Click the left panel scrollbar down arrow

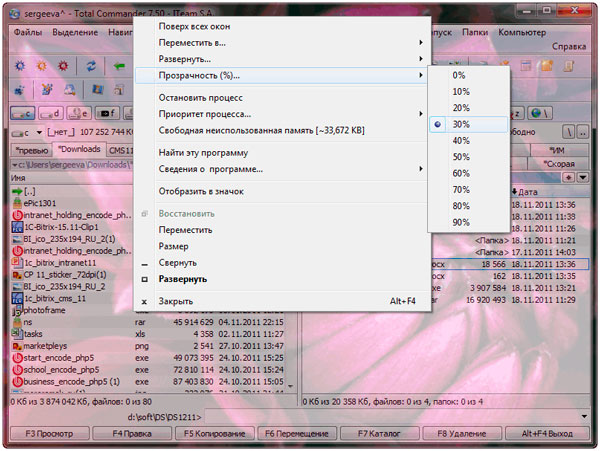pos(291,386)
